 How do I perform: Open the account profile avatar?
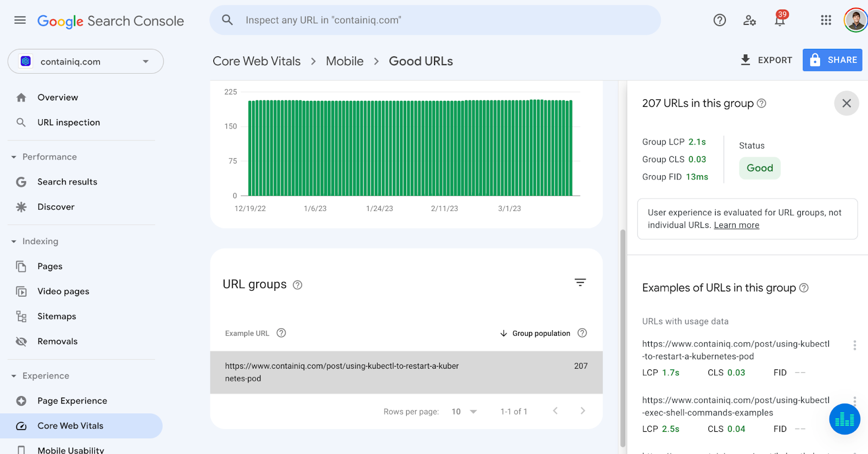[856, 21]
